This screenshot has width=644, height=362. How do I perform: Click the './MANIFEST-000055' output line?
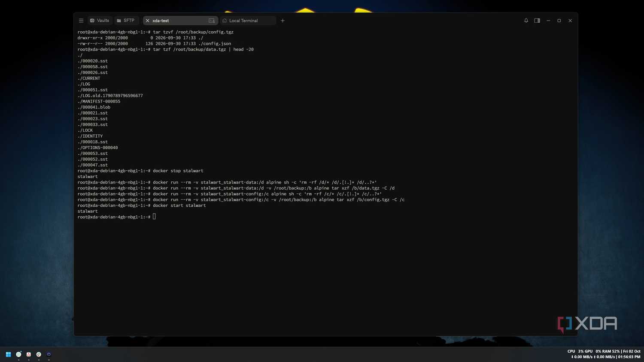coord(99,101)
